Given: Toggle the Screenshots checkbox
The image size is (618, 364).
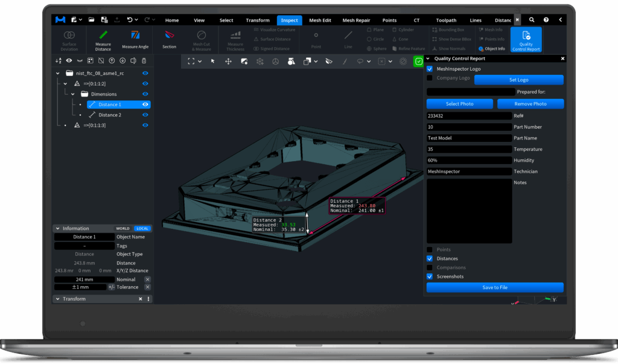Looking at the screenshot, I should tap(430, 276).
